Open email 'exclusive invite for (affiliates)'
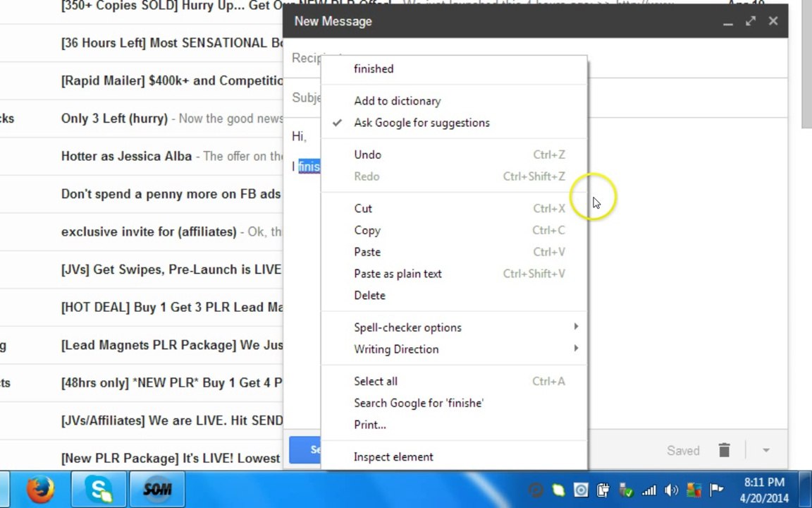 [x=141, y=231]
